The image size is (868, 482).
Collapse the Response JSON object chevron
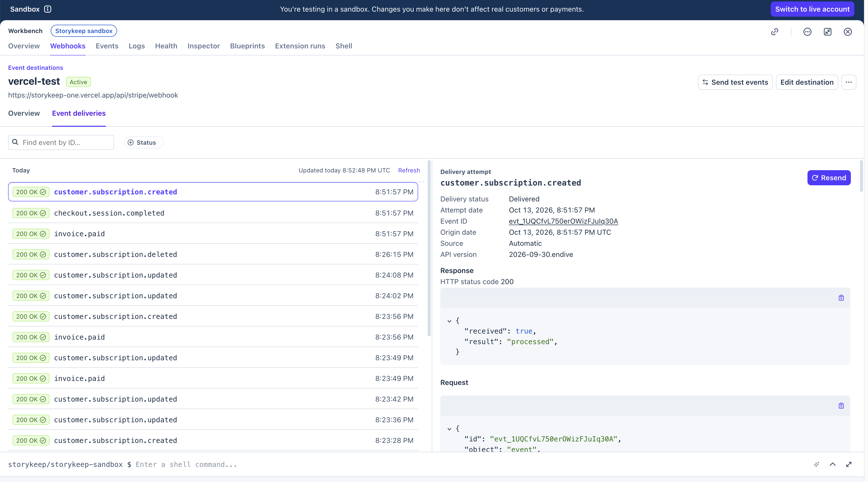pos(449,321)
